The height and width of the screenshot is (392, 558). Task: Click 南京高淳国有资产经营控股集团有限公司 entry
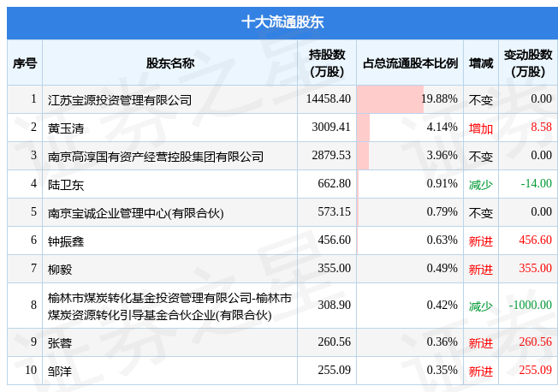pos(156,157)
